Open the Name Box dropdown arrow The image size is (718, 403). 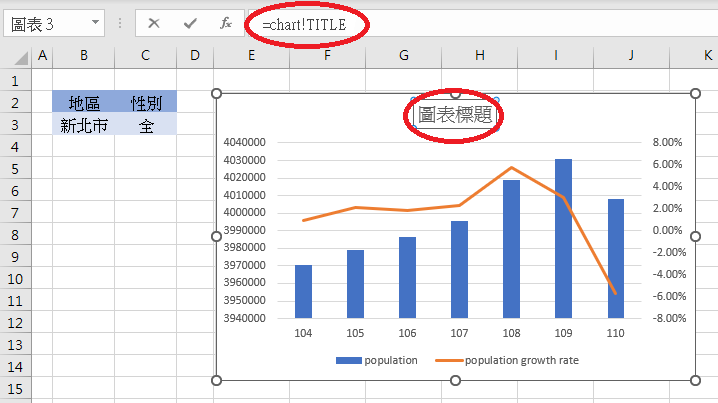(95, 23)
